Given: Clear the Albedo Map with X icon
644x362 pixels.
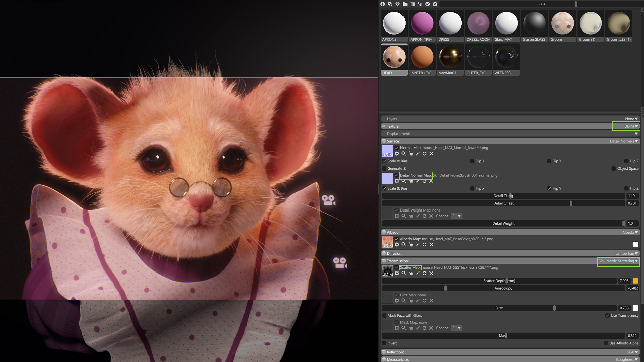Looking at the screenshot, I should (x=431, y=245).
